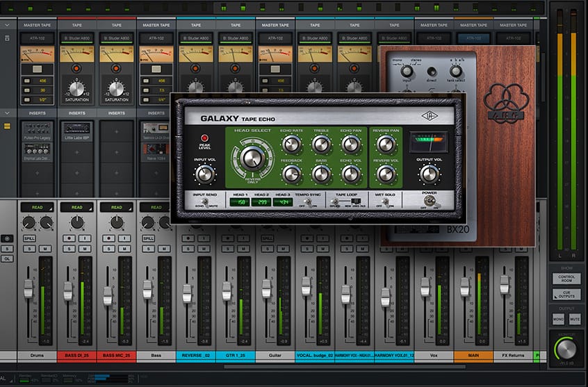This screenshot has height=387, width=588.
Task: Open the Drums READ automation dropdown
Action: tap(37, 207)
